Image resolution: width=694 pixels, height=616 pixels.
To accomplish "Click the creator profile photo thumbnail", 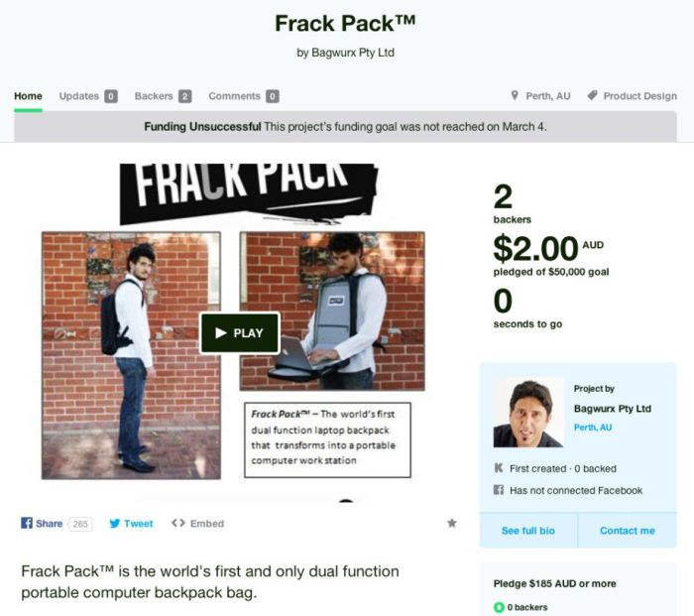I will point(528,413).
